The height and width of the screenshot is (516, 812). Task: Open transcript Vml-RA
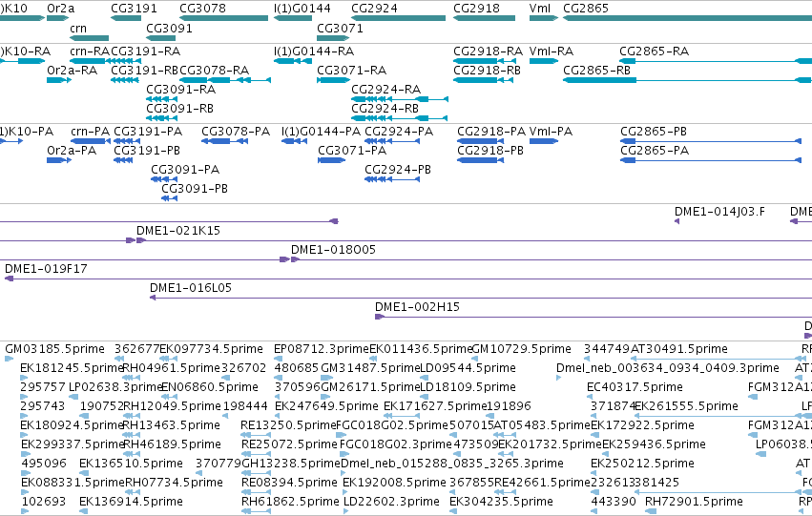click(x=552, y=52)
